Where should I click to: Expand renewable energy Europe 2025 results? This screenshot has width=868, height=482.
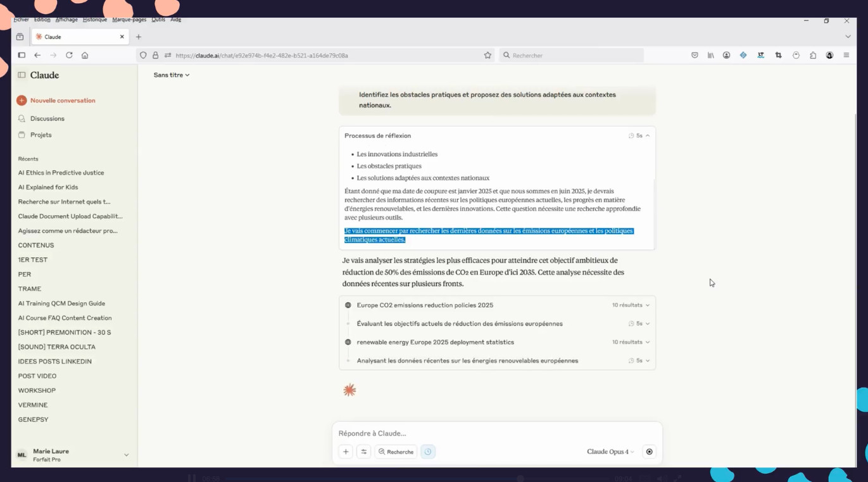click(x=497, y=342)
